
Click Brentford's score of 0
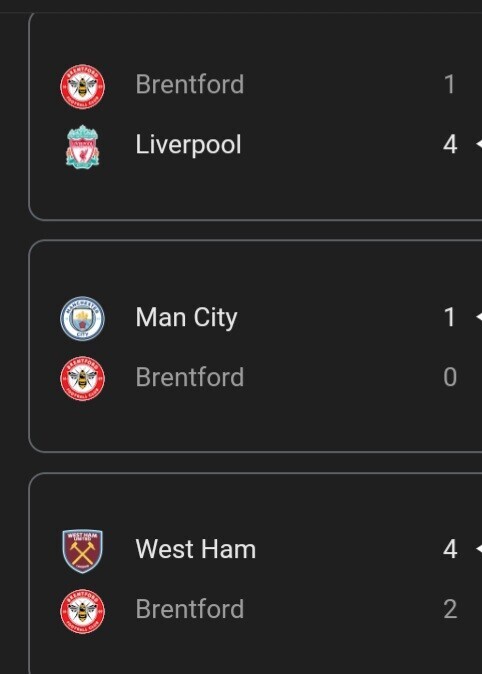point(450,377)
